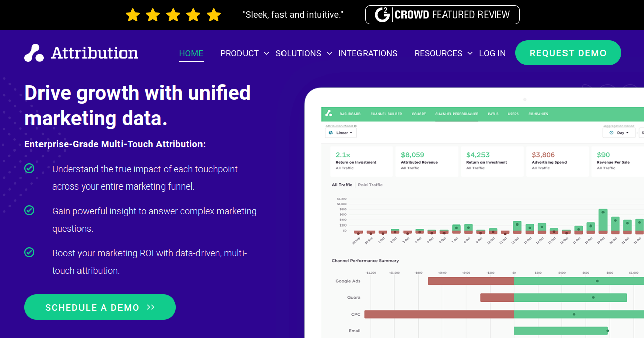Select the USERS tab in the preview
Screen dimensions: 644x338
click(513, 114)
